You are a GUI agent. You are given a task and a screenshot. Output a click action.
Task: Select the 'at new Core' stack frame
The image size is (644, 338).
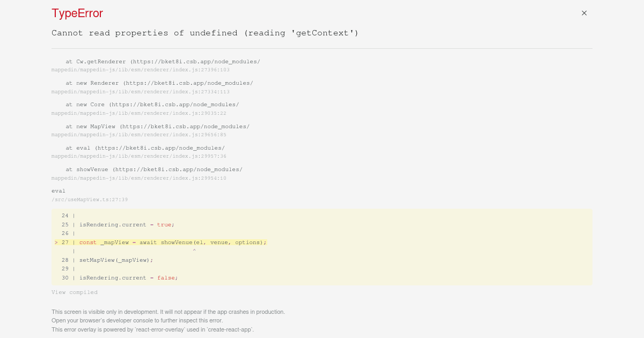152,105
